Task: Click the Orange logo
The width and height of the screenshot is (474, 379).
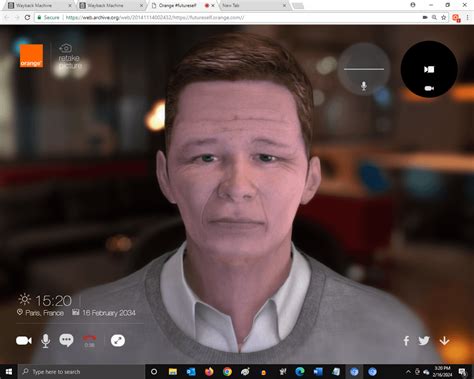Action: pos(31,56)
